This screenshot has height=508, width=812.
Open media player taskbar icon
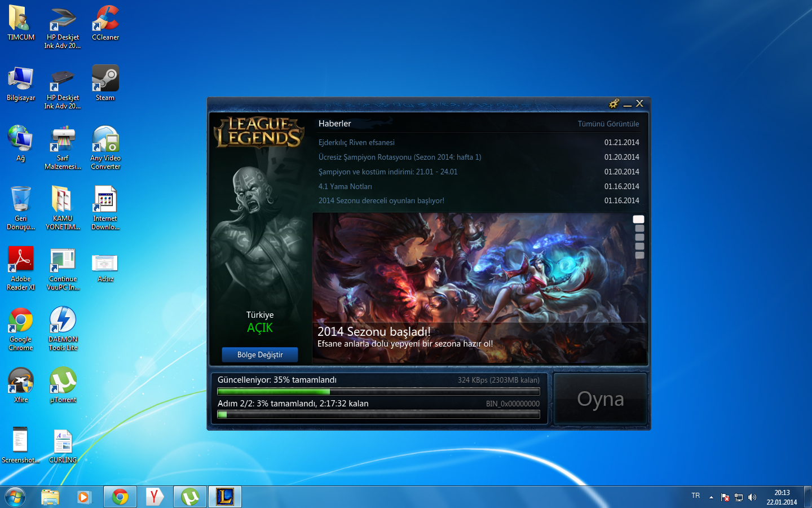(x=85, y=497)
